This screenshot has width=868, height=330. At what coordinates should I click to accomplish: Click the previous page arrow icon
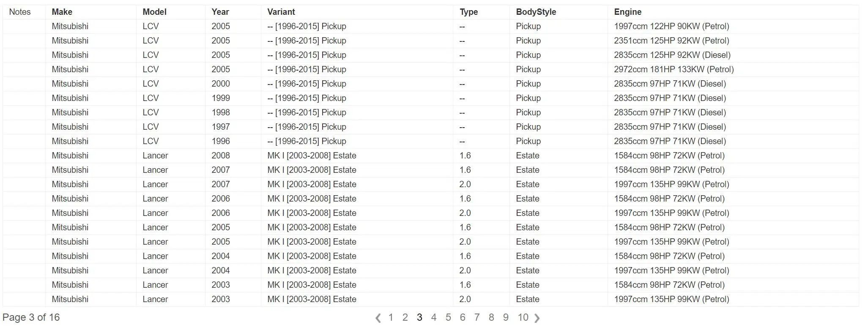point(378,318)
